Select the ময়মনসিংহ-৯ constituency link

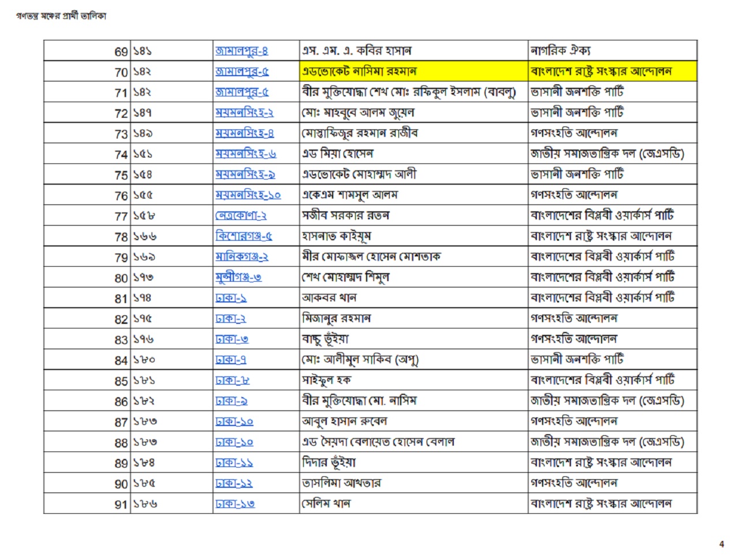[x=245, y=174]
